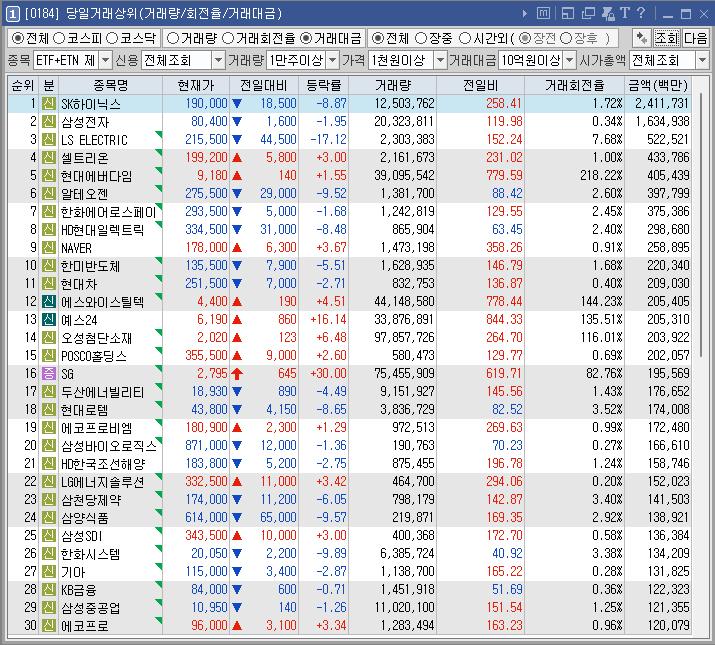Click the 조회 search button
715x645 pixels.
[x=667, y=38]
